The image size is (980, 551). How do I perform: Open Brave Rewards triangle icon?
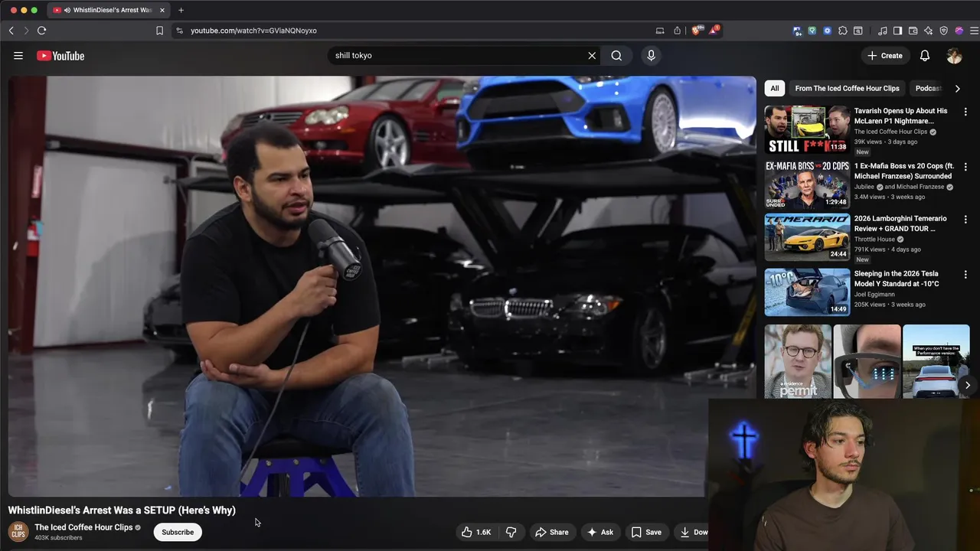pos(714,31)
